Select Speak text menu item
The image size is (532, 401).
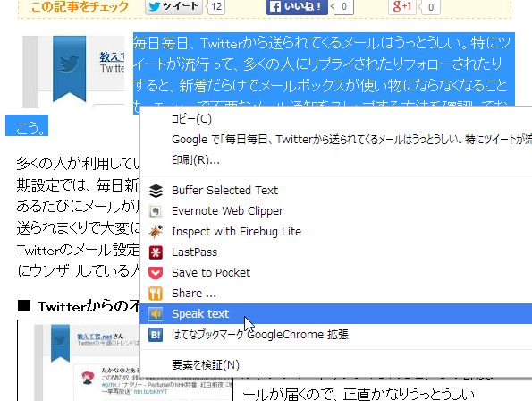tap(336, 314)
